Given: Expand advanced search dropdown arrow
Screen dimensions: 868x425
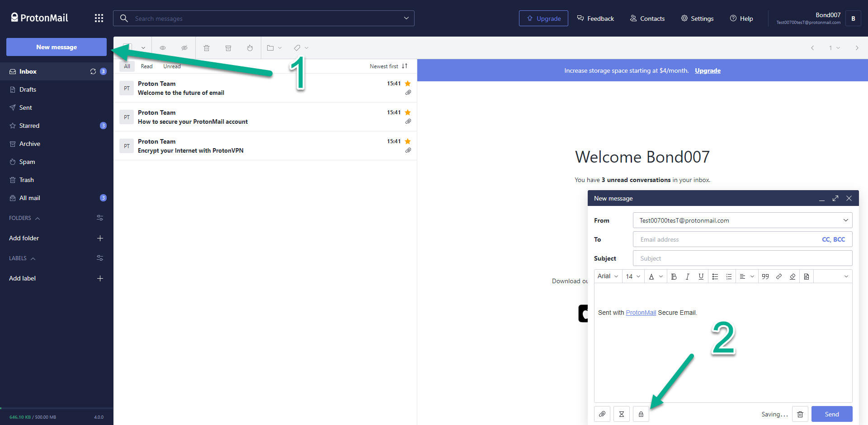Looking at the screenshot, I should point(406,18).
